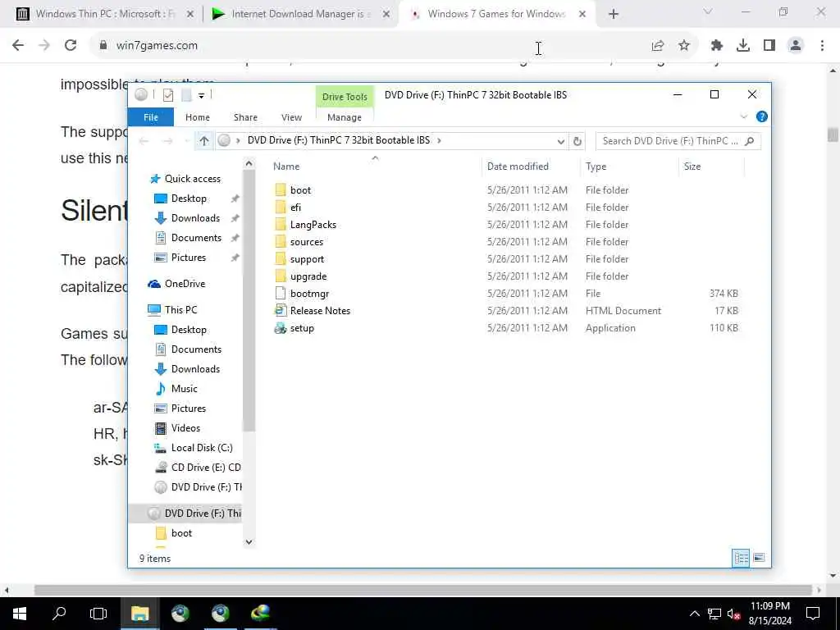Select the upgrade folder
Viewport: 840px width, 630px height.
[x=308, y=276]
